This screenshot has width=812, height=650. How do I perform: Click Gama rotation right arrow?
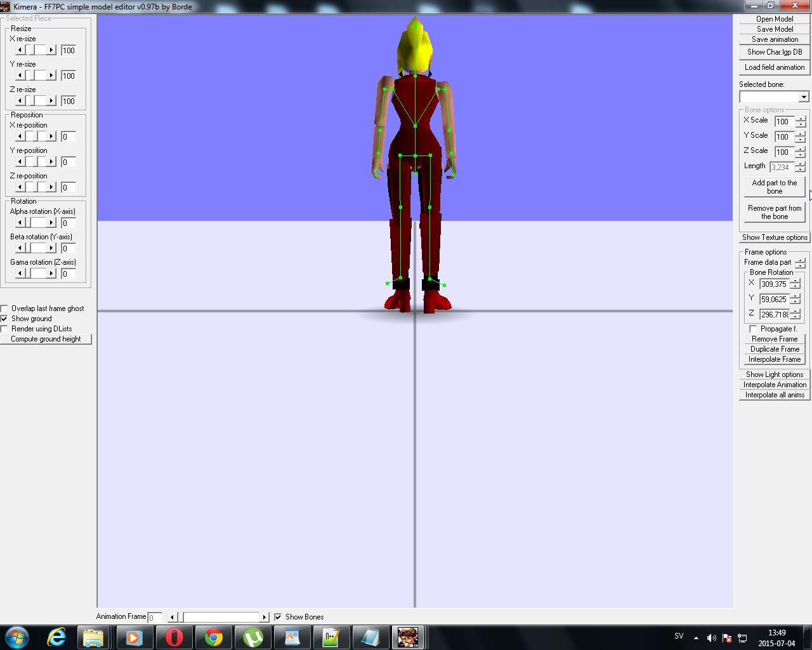[x=51, y=273]
